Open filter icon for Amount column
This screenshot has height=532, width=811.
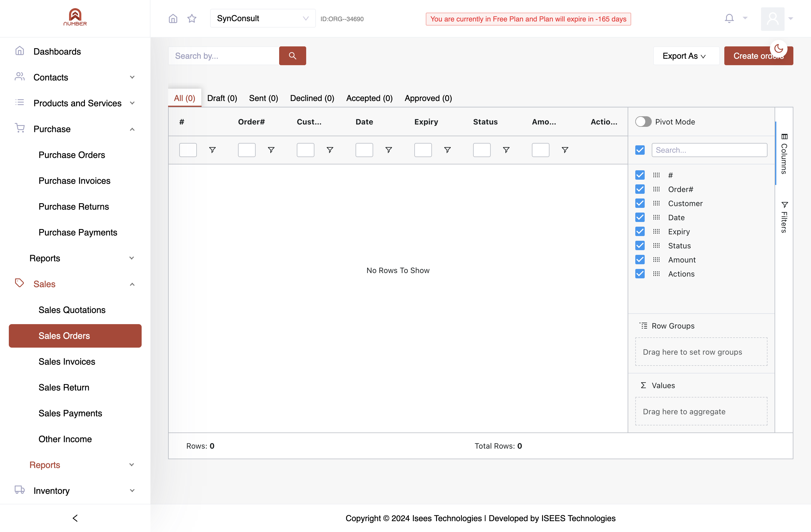click(565, 150)
